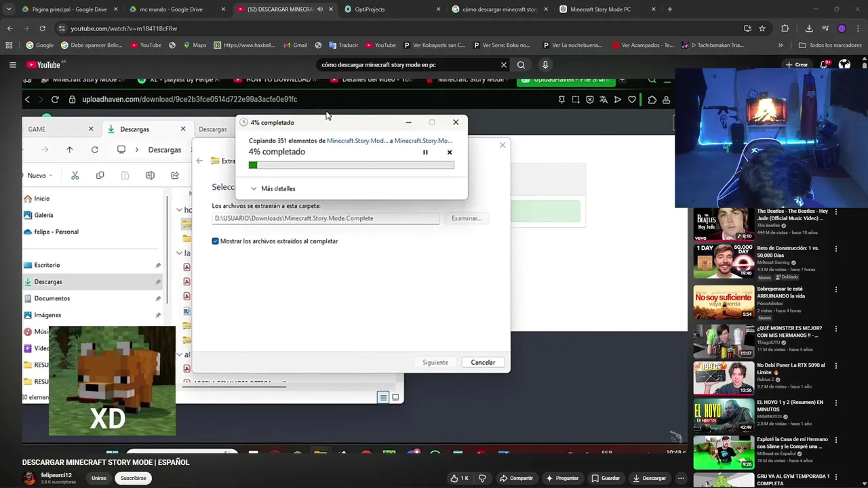Open Todos los marcadores folder
The width and height of the screenshot is (868, 488).
(x=830, y=45)
